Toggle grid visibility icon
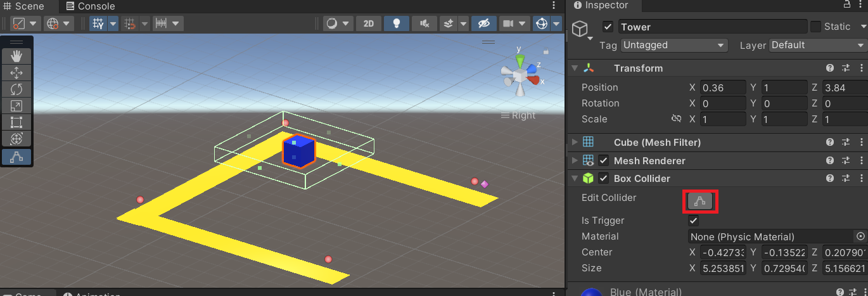 click(98, 23)
